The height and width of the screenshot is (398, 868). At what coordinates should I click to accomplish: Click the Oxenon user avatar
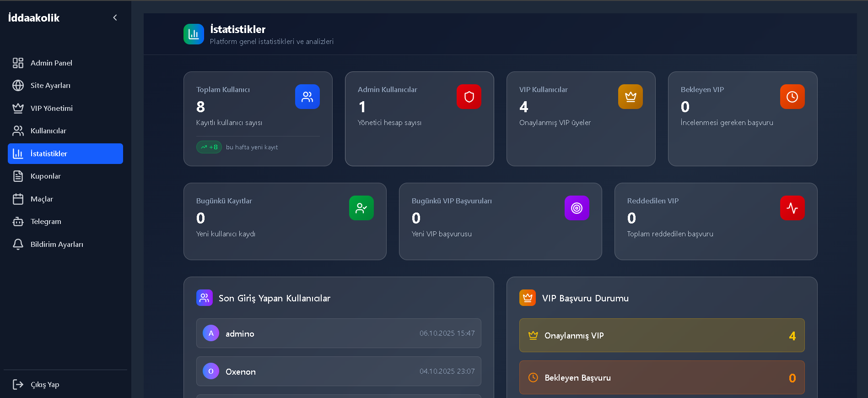tap(211, 371)
